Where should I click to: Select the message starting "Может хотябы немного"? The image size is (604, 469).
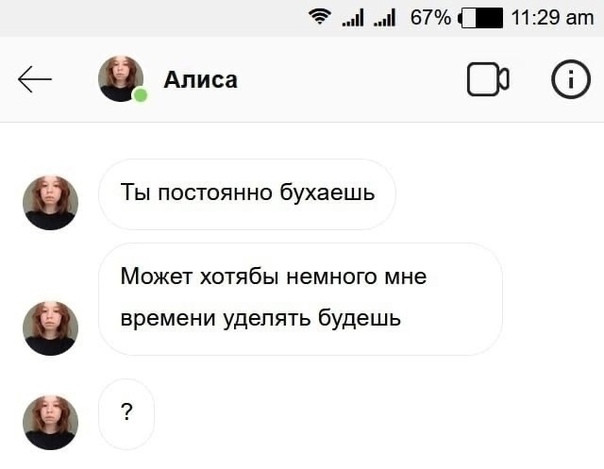click(300, 299)
